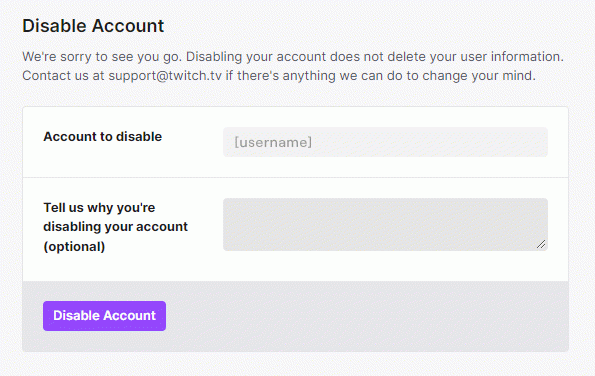Click the purple Disable Account button
Viewport: 595px width, 376px height.
coord(104,316)
